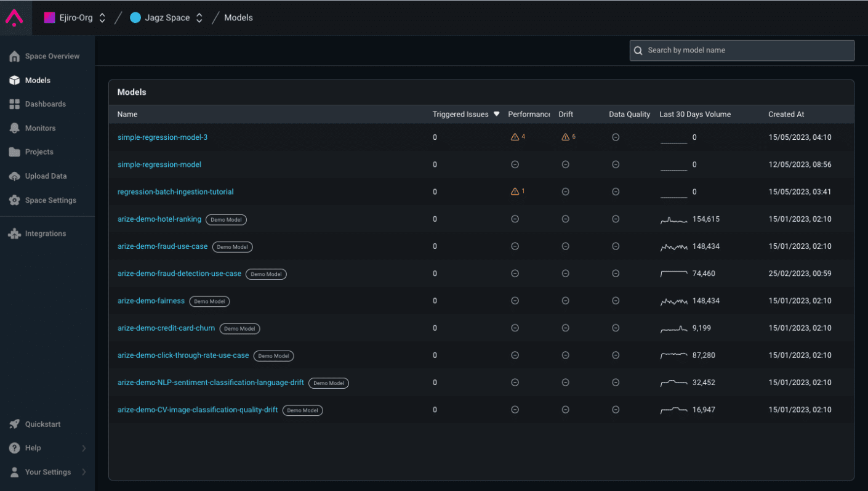
Task: Open the arize-demo-credit-card-churn model link
Action: point(166,328)
